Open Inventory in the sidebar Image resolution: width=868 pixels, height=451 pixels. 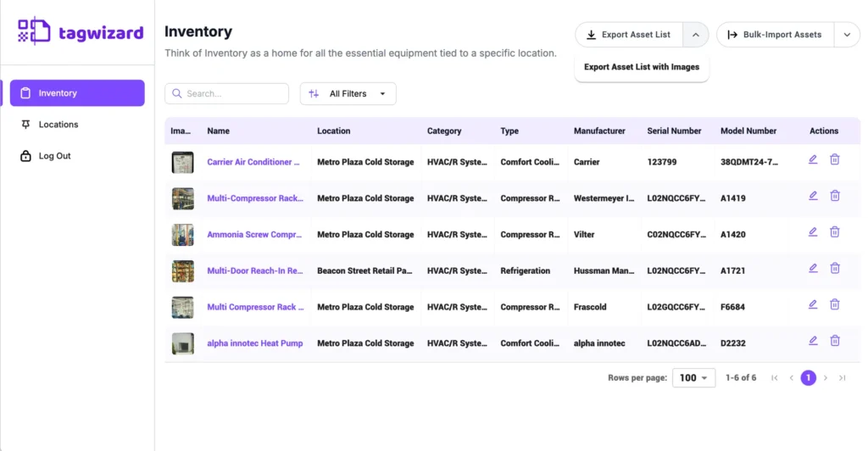pos(77,93)
